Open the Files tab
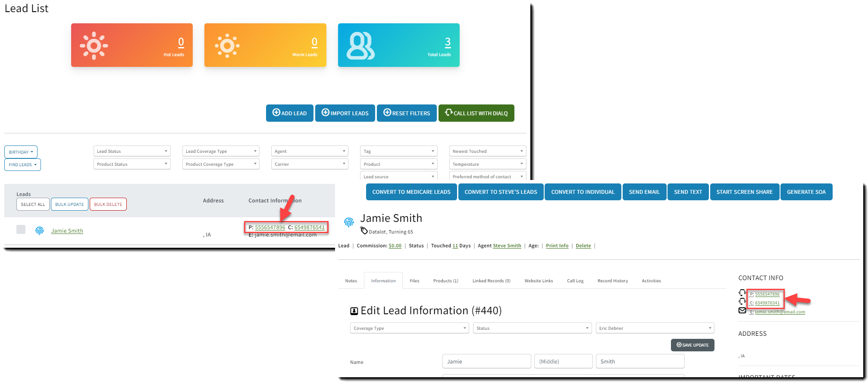 pyautogui.click(x=414, y=281)
